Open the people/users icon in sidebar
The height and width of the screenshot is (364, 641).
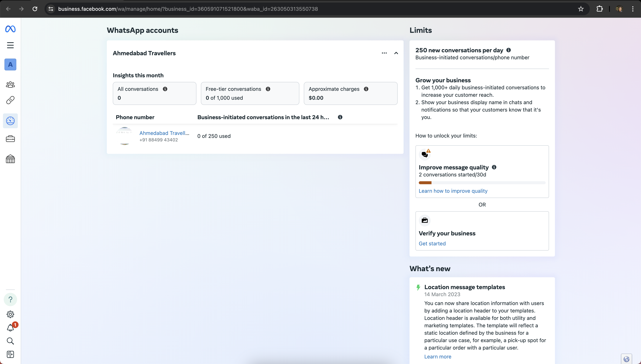(x=10, y=85)
